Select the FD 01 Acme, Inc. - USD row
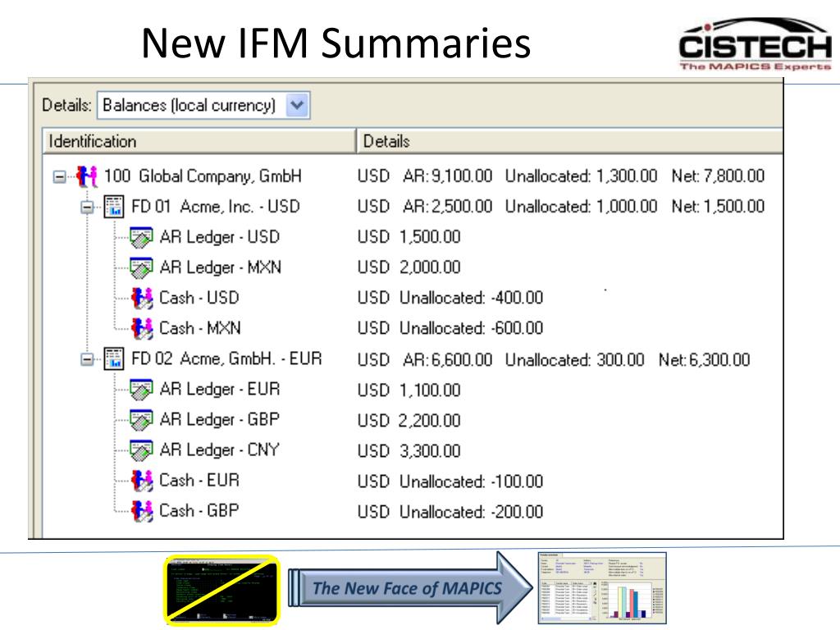 pyautogui.click(x=413, y=207)
